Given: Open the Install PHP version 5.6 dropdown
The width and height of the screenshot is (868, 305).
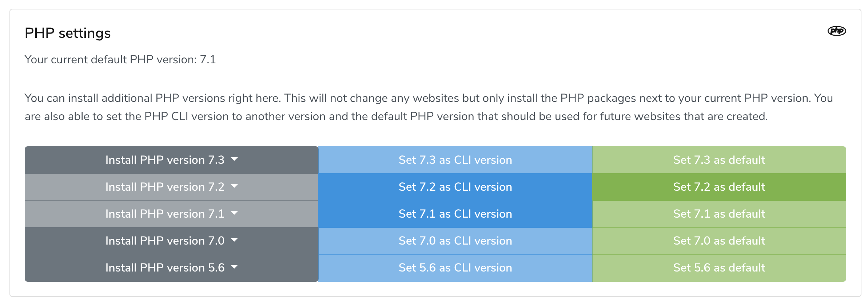Looking at the screenshot, I should [x=171, y=268].
